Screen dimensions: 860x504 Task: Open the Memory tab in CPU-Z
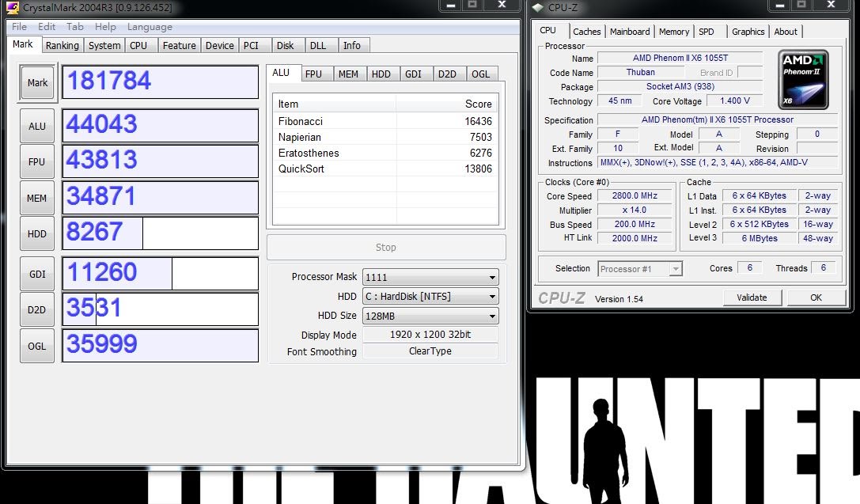tap(674, 32)
